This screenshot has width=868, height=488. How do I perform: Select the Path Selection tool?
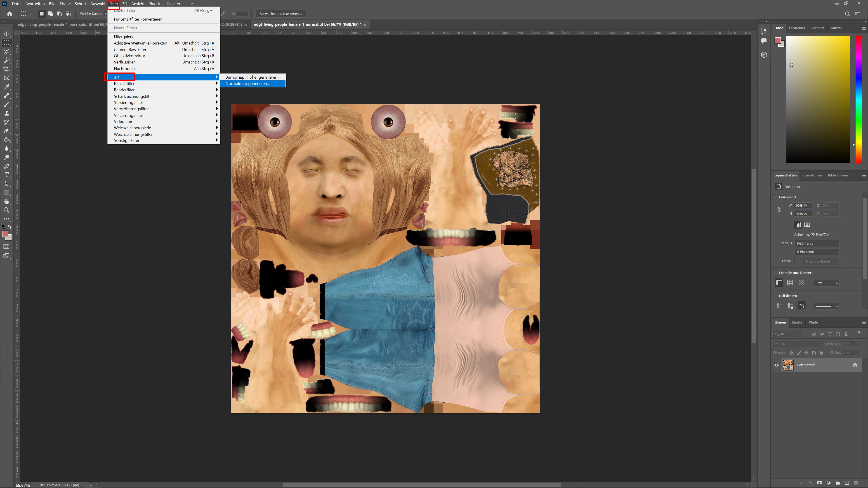6,184
